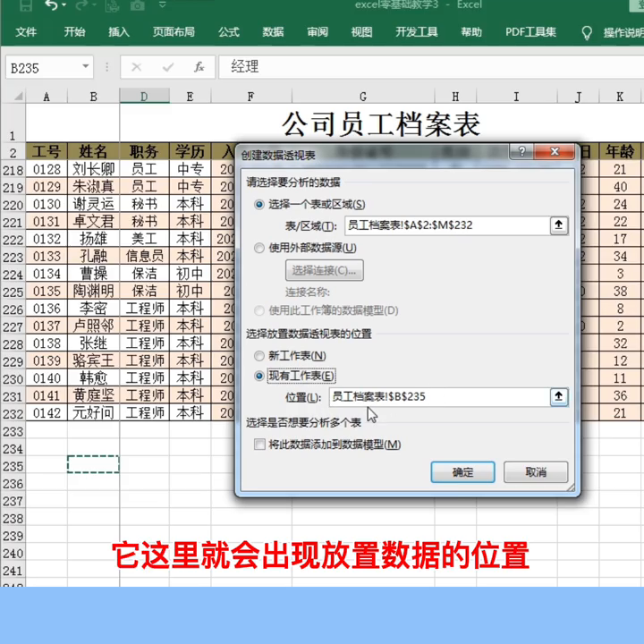644x644 pixels.
Task: Open the 开发工具 ribbon tab
Action: coord(417,32)
